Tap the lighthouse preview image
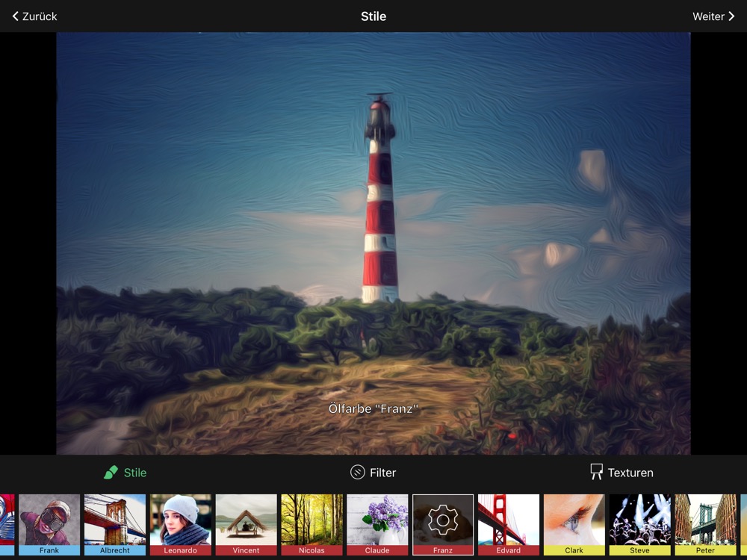Viewport: 747px width, 560px height. click(373, 243)
